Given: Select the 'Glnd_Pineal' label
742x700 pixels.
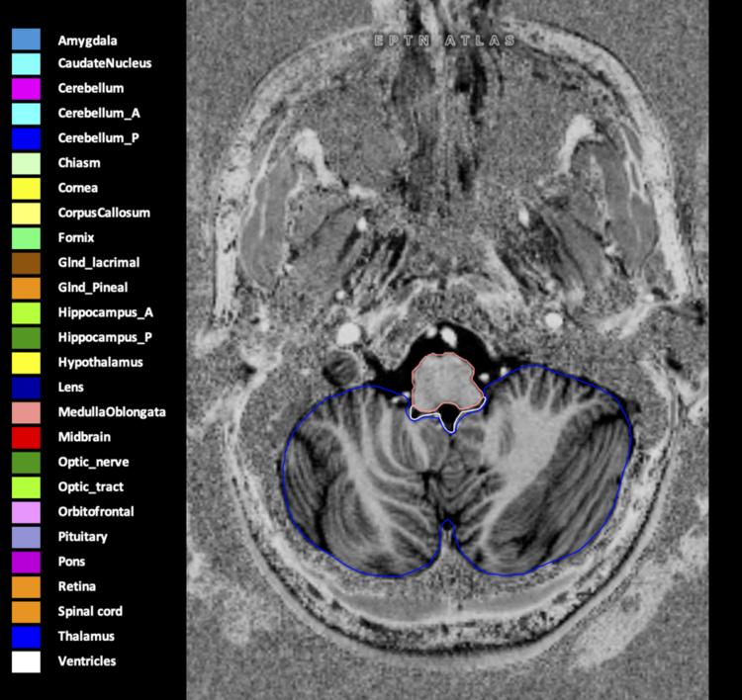Looking at the screenshot, I should [93, 288].
